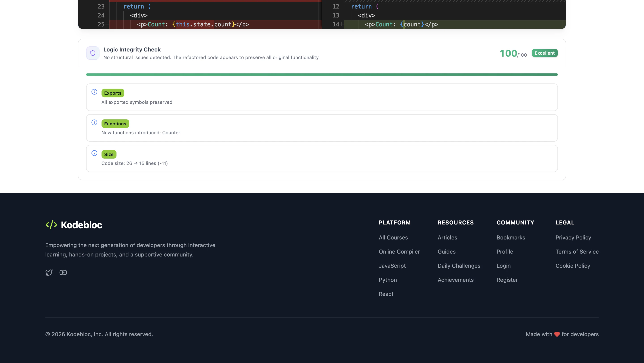Open the Online Compiler footer link
This screenshot has width=644, height=363.
click(x=399, y=252)
